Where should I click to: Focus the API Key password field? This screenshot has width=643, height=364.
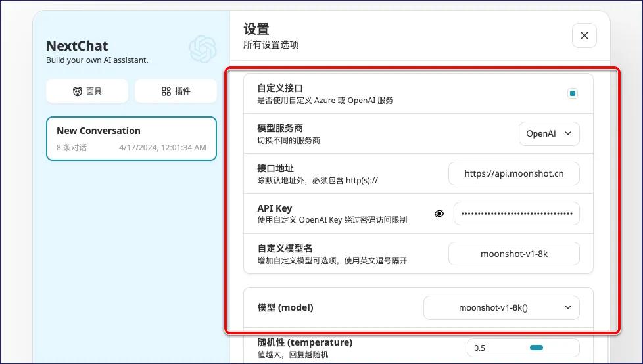point(516,214)
